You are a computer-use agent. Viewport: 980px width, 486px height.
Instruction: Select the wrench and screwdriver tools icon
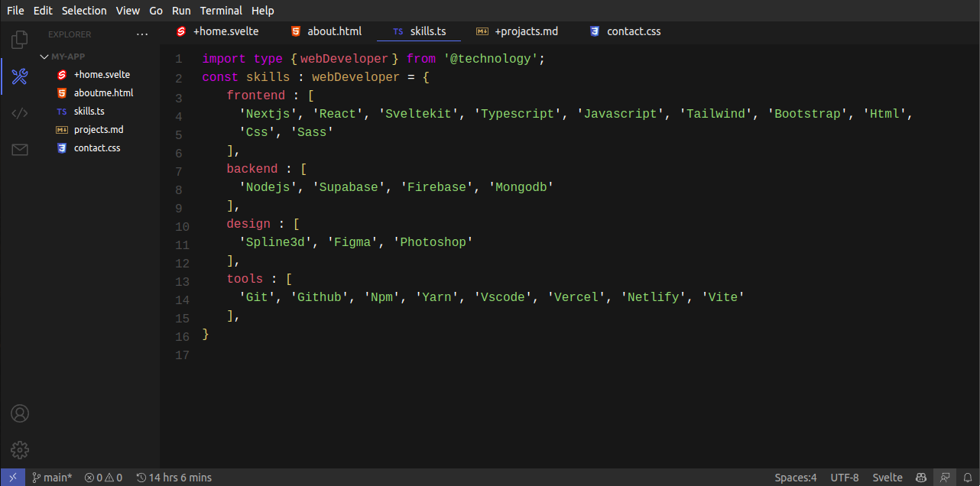coord(20,76)
